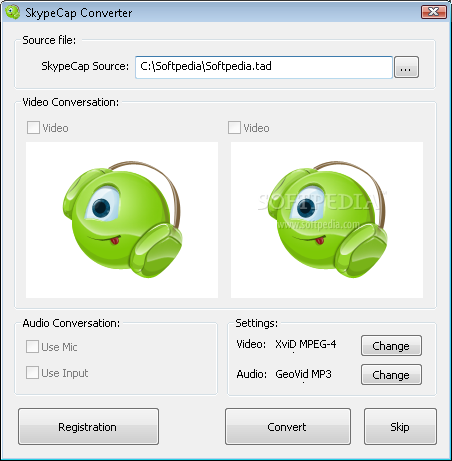
Task: Click the right video preview thumbnail
Action: (x=327, y=220)
